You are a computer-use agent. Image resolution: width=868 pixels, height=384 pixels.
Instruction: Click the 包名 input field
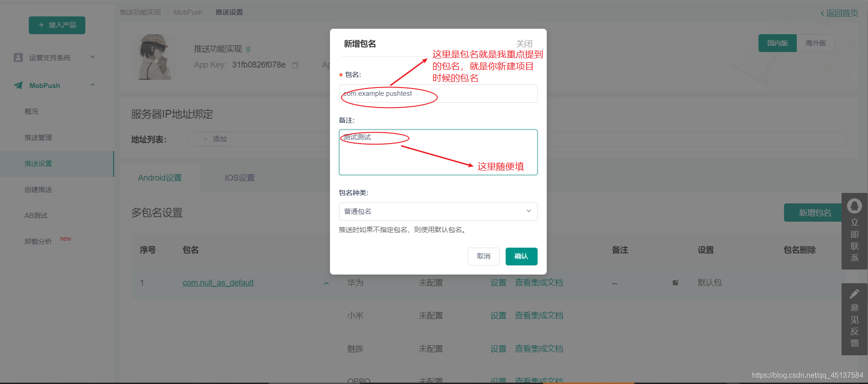point(438,93)
